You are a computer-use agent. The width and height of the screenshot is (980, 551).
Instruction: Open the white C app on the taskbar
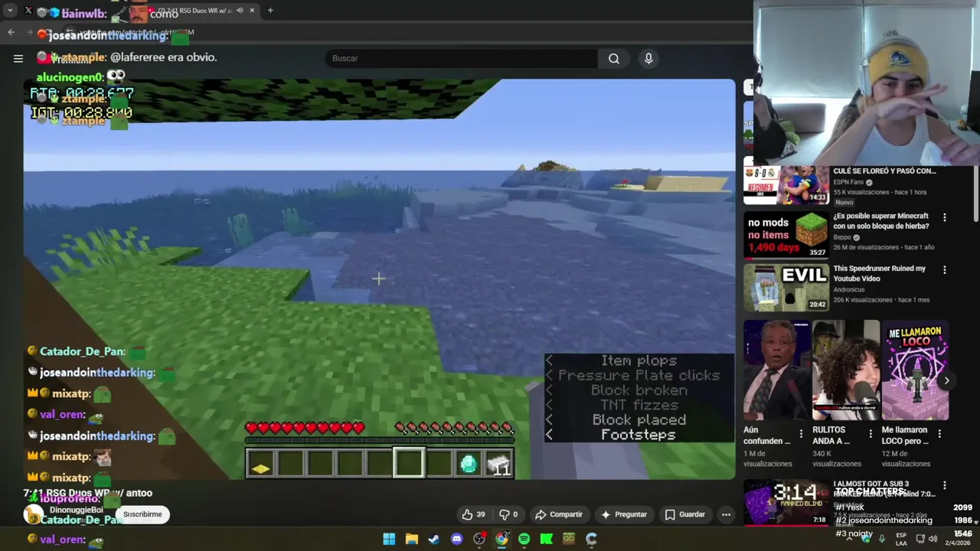pyautogui.click(x=591, y=539)
